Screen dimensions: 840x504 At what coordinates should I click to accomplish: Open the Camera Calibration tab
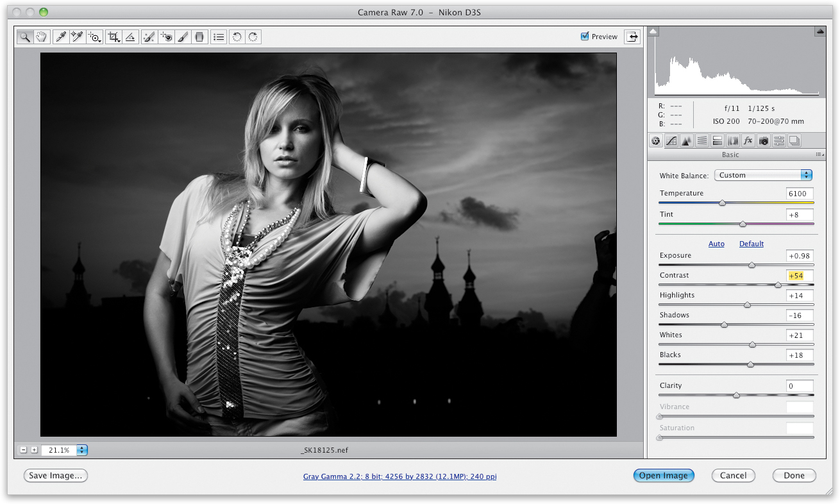click(x=763, y=141)
